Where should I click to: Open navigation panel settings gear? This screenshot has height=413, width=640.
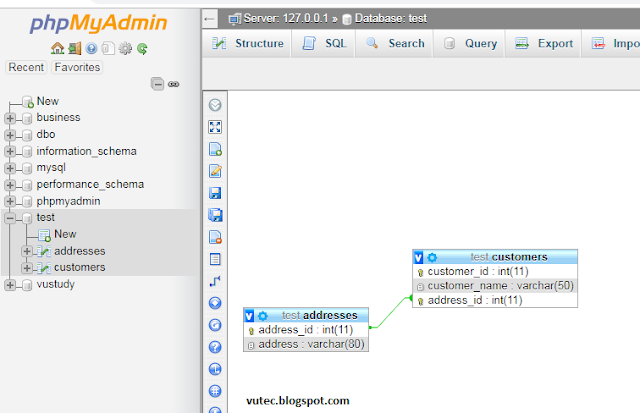(125, 49)
